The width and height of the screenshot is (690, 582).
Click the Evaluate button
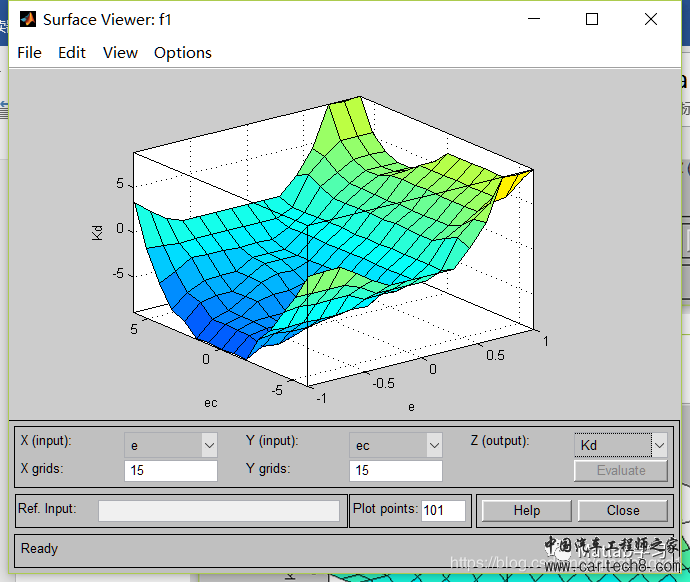(620, 471)
